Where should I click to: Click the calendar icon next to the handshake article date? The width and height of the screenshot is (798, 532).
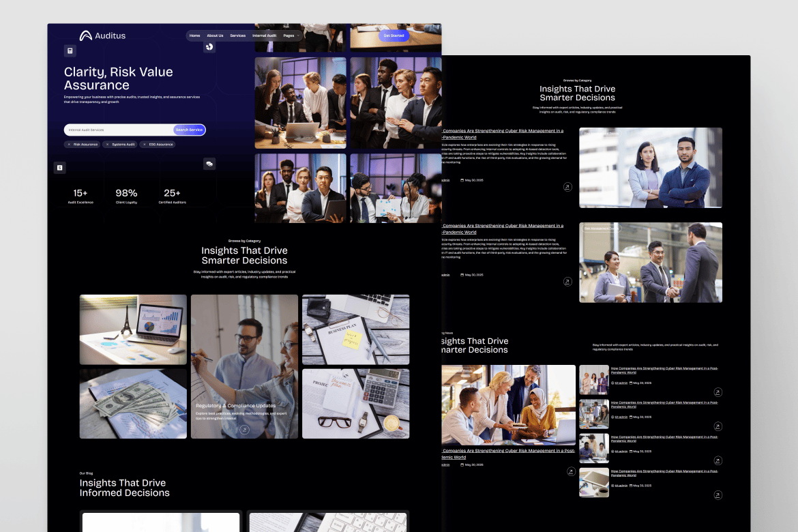[462, 275]
